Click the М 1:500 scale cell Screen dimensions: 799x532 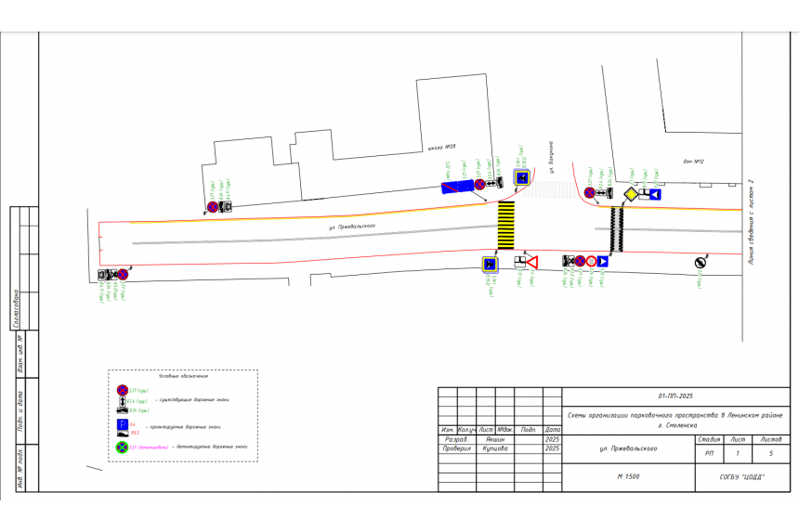pyautogui.click(x=628, y=476)
